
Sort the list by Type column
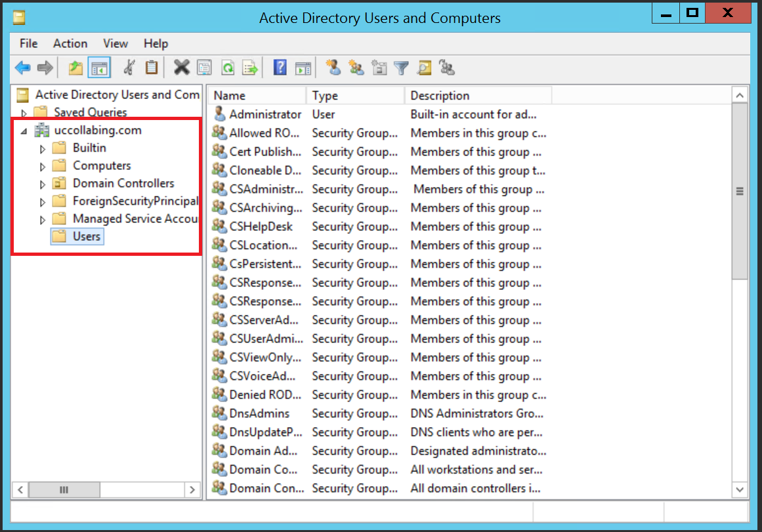point(356,96)
